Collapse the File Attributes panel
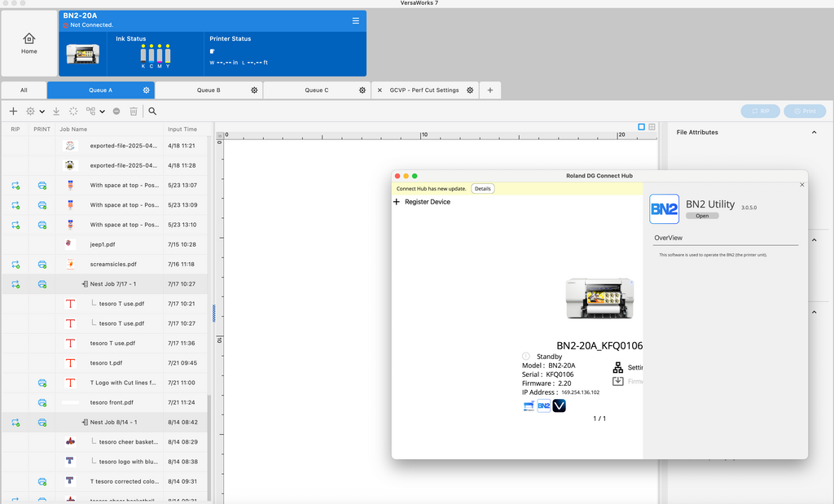Screen dimensions: 834x504 [814, 133]
